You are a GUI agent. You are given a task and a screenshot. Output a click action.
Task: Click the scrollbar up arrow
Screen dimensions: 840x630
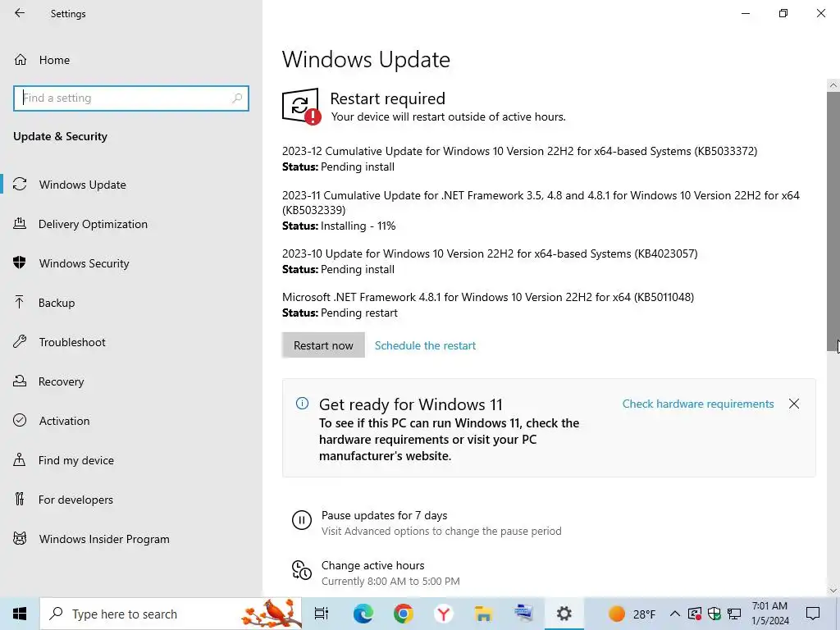(x=833, y=85)
